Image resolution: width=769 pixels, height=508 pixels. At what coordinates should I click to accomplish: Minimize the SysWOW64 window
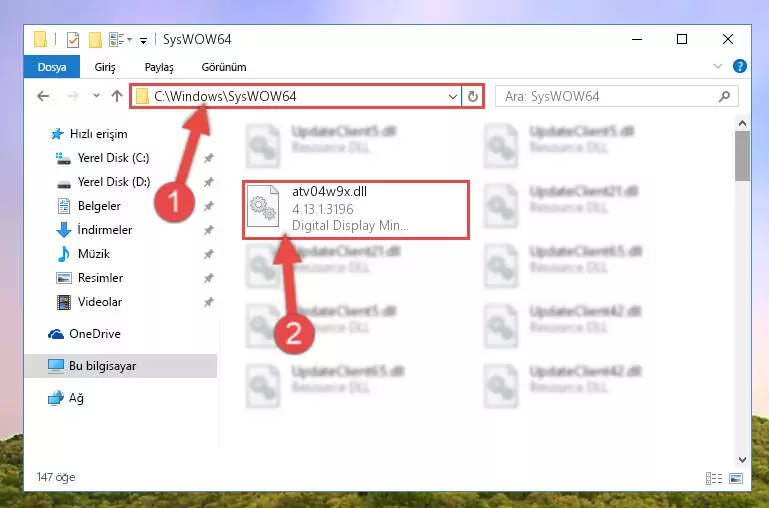point(637,39)
